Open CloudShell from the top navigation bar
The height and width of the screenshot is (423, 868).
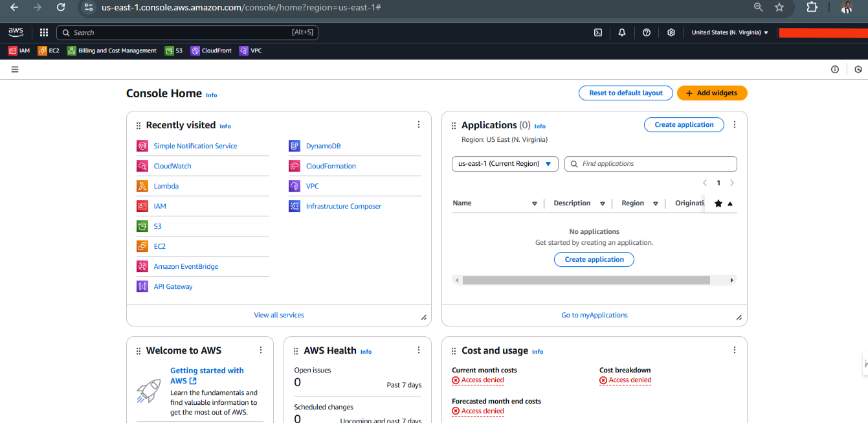(x=597, y=32)
